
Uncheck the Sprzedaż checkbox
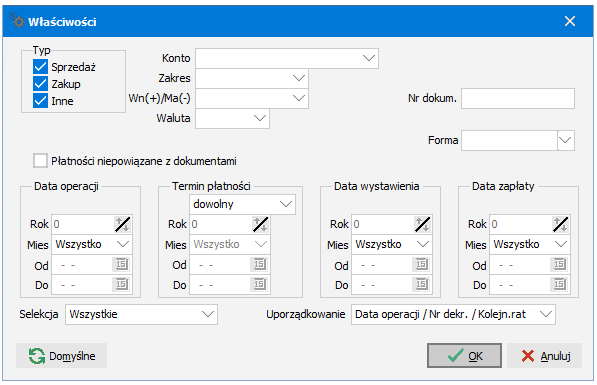tap(40, 67)
